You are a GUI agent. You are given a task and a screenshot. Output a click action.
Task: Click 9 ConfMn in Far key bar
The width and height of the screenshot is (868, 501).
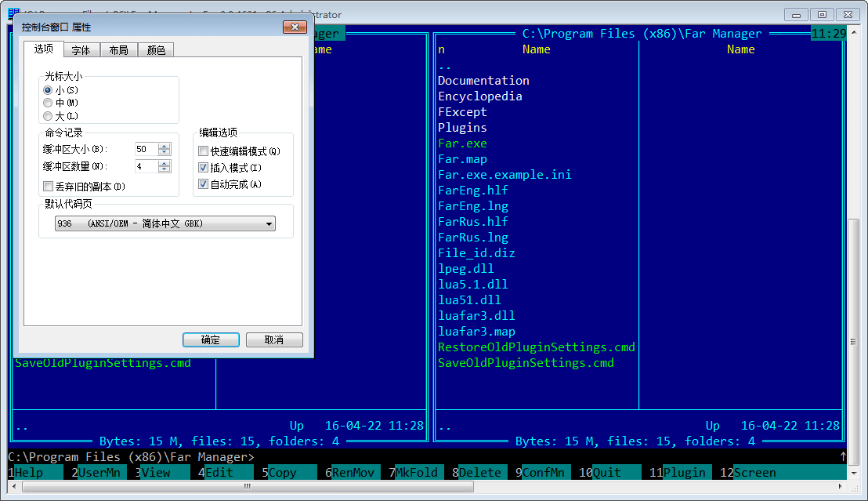pos(542,473)
